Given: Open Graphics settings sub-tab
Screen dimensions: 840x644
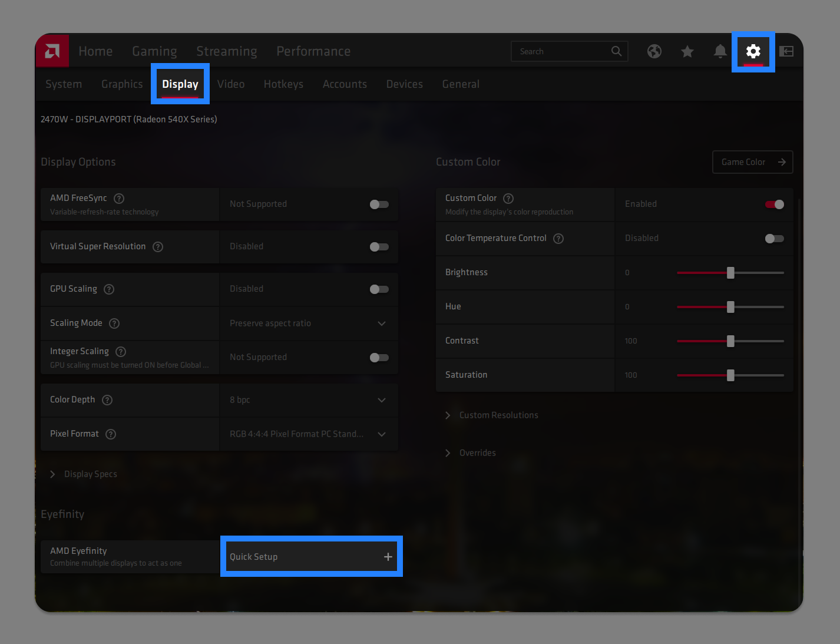Looking at the screenshot, I should tap(122, 84).
